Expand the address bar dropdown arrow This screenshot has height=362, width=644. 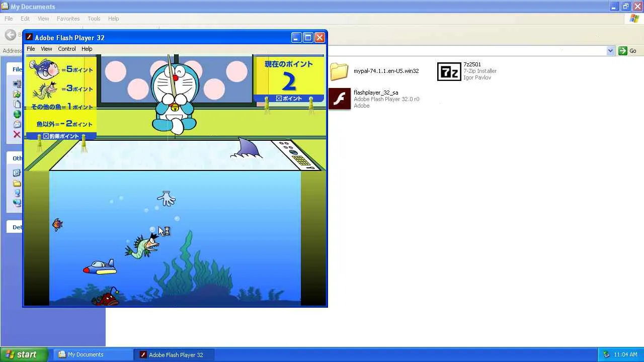(610, 51)
